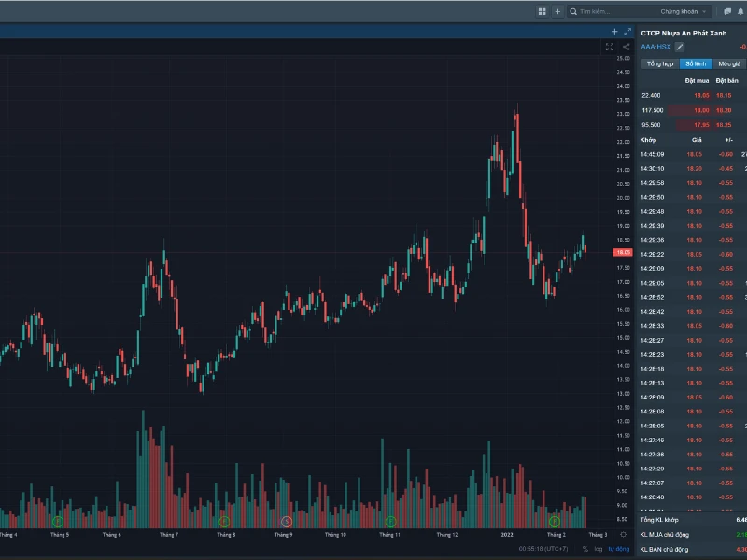Image resolution: width=747 pixels, height=560 pixels.
Task: Enter fullscreen chart mode
Action: click(x=610, y=47)
